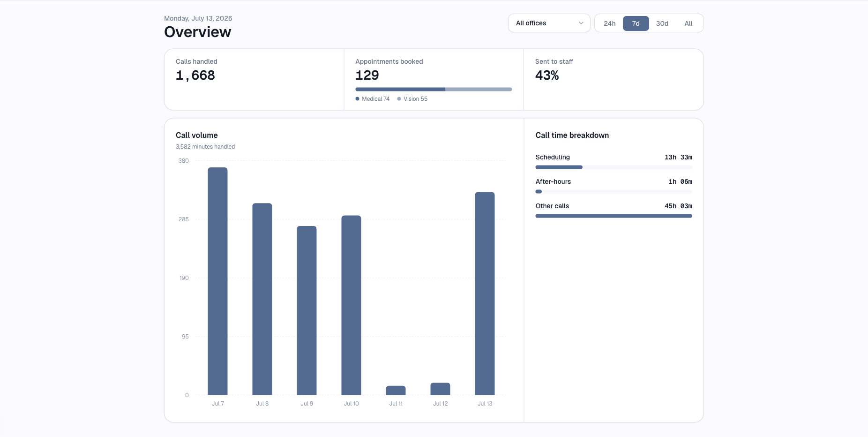This screenshot has width=868, height=437.
Task: Click the Call time breakdown heading
Action: (x=572, y=135)
